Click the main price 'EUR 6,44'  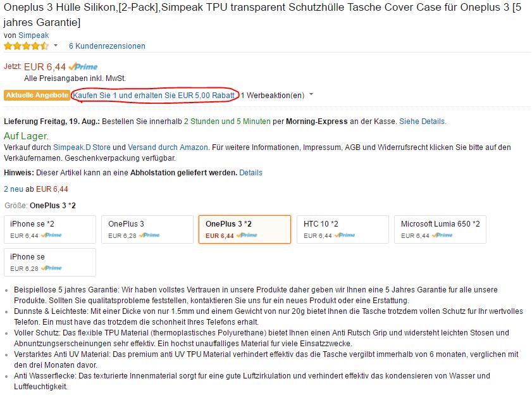[x=45, y=67]
